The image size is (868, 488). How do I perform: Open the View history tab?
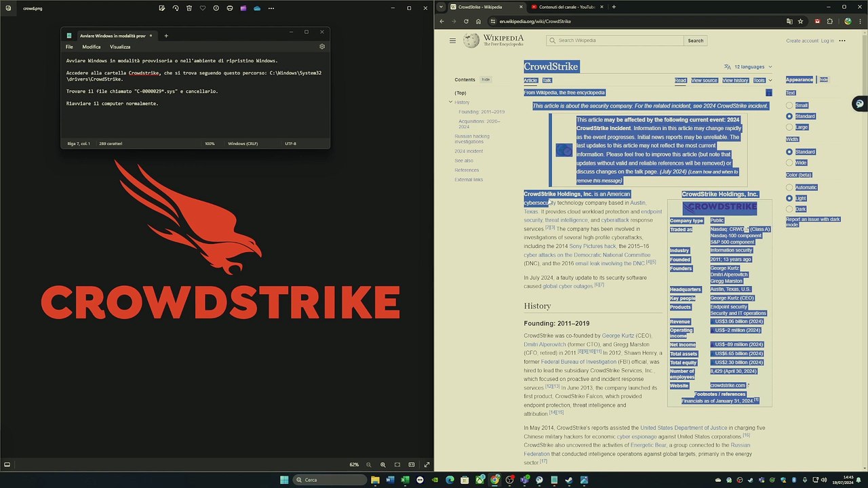coord(735,81)
